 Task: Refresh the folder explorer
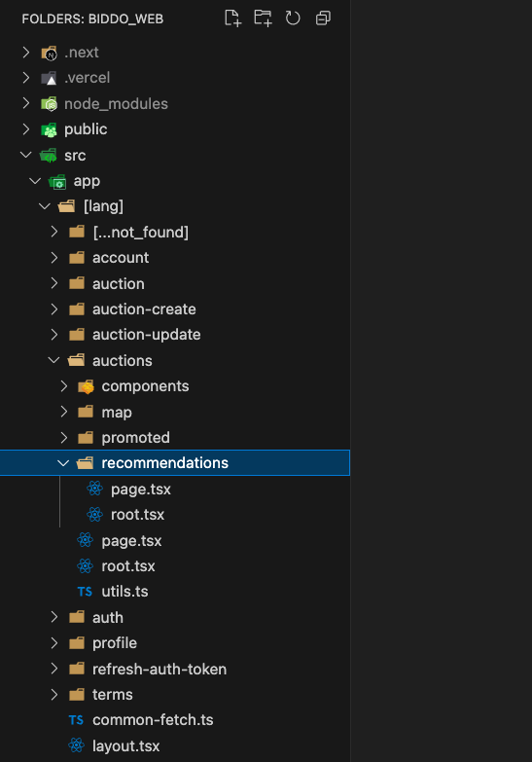tap(293, 18)
